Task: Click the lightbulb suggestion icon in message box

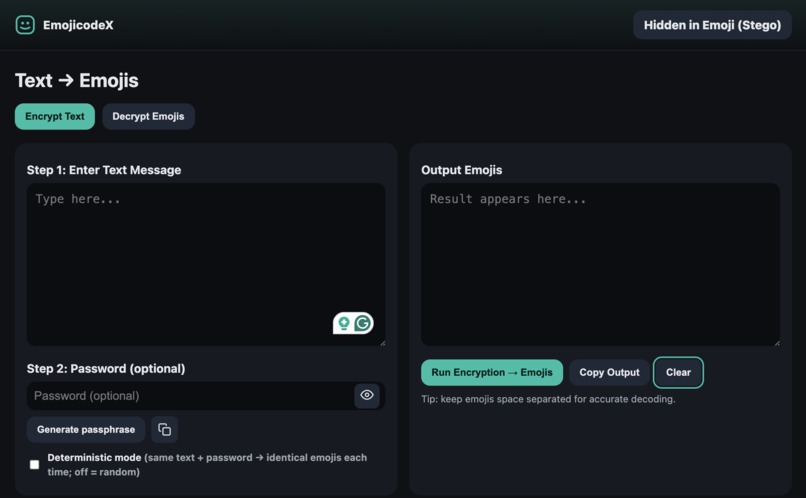Action: pyautogui.click(x=344, y=323)
